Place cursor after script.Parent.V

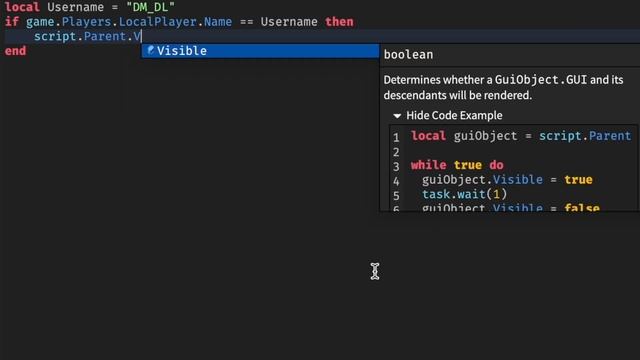(x=141, y=36)
